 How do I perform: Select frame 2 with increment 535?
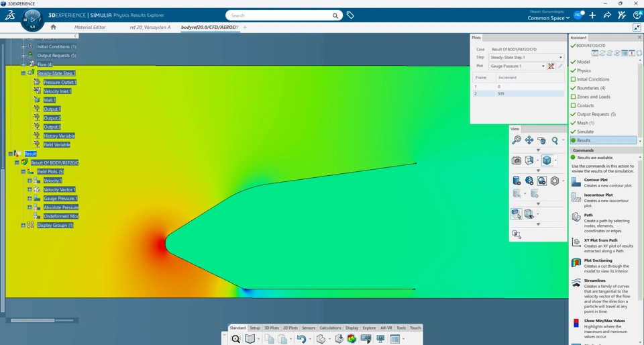click(519, 94)
